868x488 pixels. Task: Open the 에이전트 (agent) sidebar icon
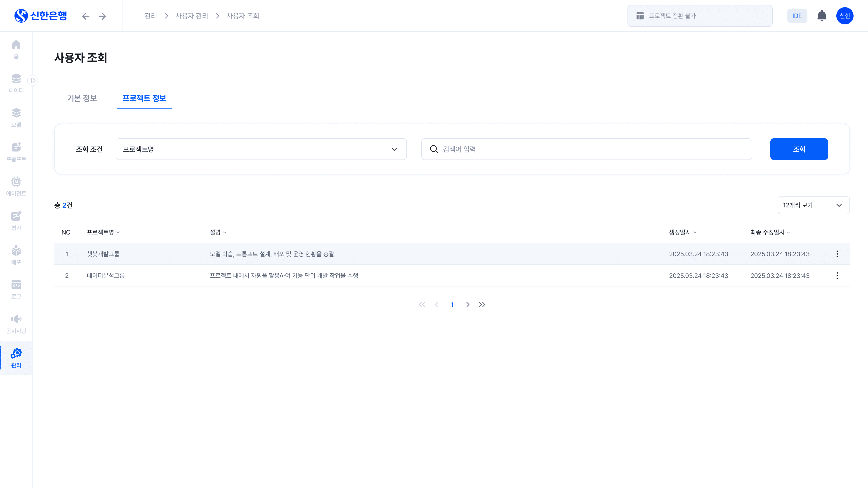(16, 186)
